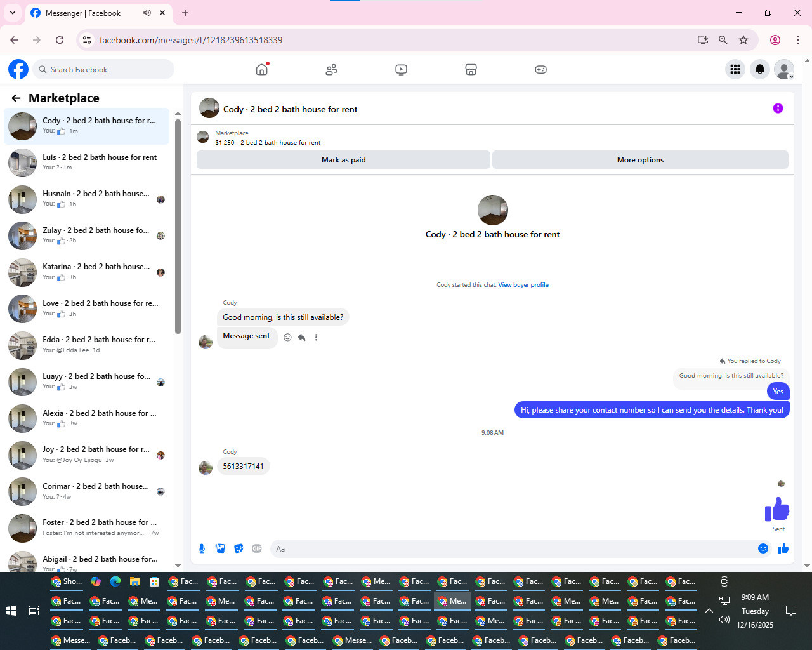Open more actions for 'Message sent' bubble
The height and width of the screenshot is (650, 812).
tap(316, 337)
